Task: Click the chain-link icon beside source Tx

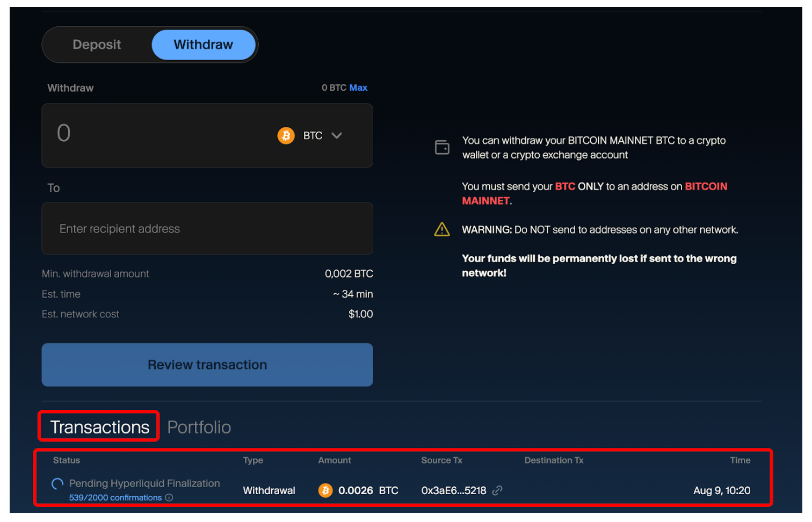Action: coord(497,490)
